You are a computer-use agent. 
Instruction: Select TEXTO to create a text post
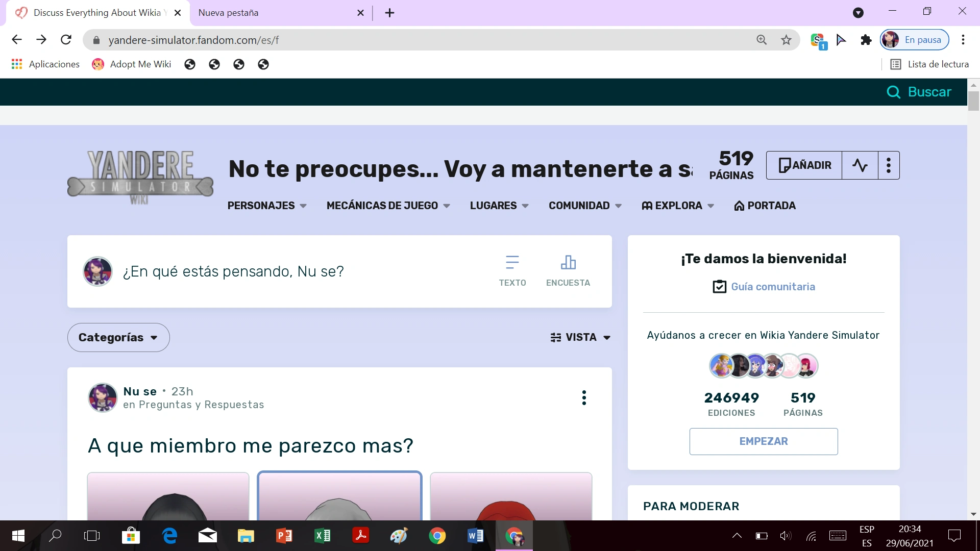[512, 269]
